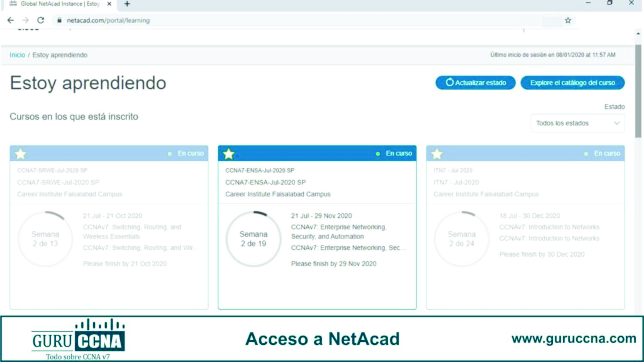Click Explore el catálogo del curso
Viewport: 644px width, 362px height.
tap(573, 83)
